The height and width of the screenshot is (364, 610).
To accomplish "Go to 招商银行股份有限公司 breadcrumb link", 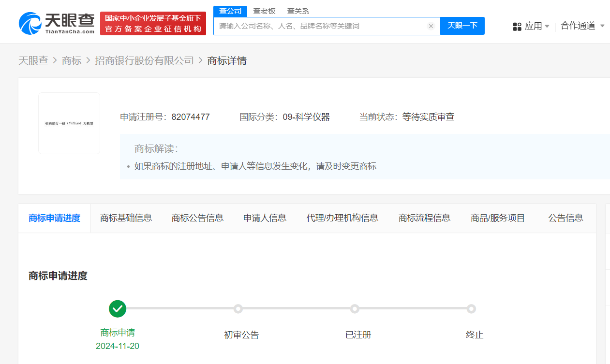I will click(144, 60).
